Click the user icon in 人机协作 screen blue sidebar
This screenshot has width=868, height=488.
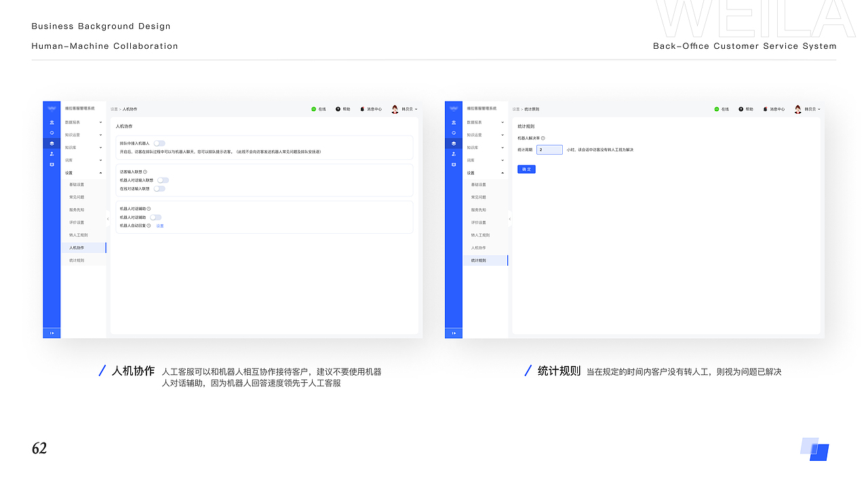click(52, 154)
